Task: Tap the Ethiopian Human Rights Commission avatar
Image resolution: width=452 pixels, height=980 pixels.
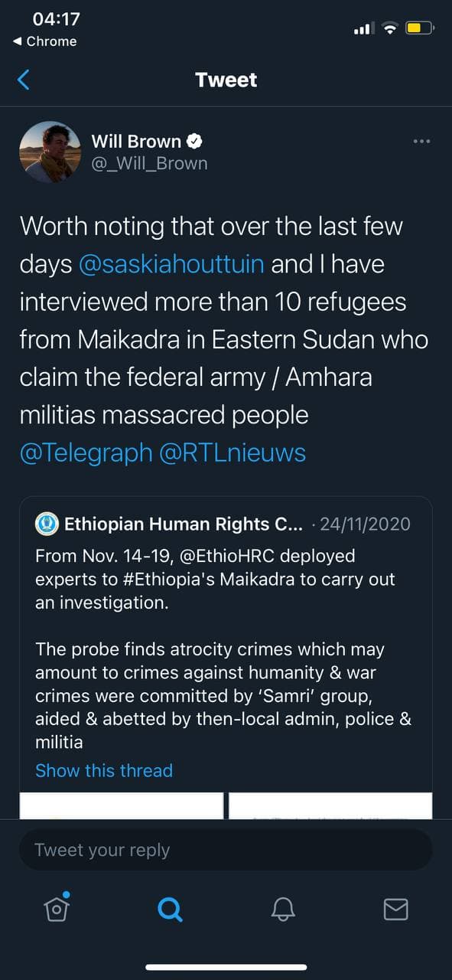Action: 46,524
